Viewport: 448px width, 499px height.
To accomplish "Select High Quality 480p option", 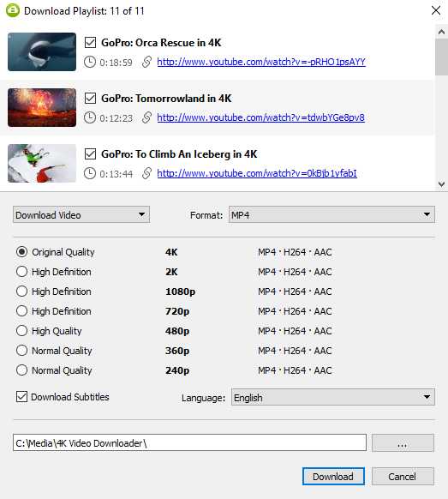I will click(x=21, y=331).
